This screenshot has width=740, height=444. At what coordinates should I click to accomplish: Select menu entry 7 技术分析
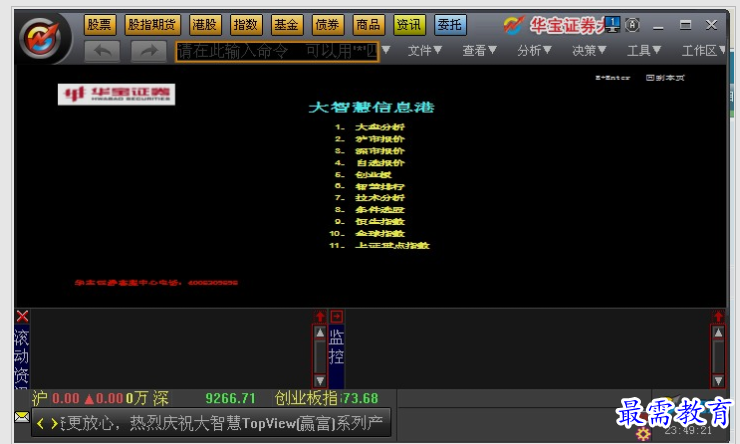(x=370, y=198)
